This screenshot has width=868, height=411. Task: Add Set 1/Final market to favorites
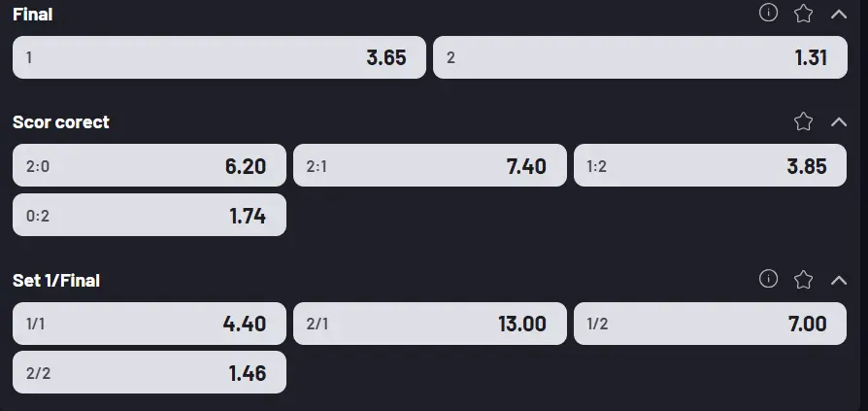coord(803,280)
